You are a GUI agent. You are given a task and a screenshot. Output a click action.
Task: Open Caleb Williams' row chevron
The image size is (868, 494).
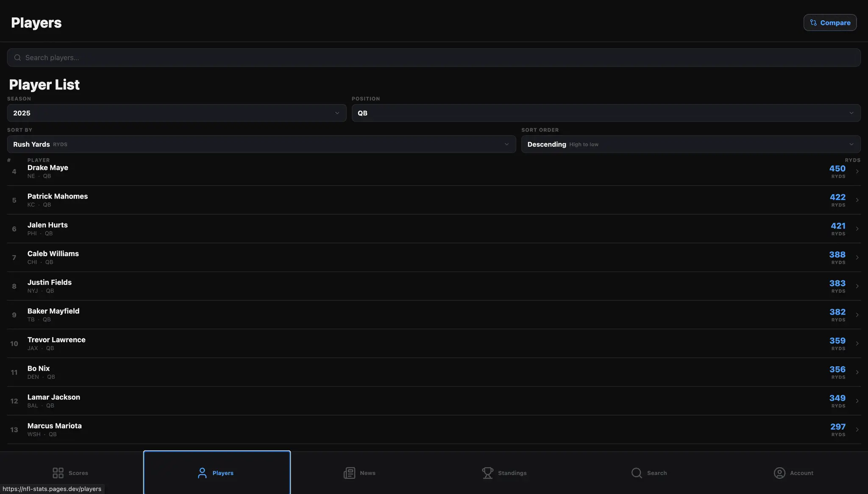[857, 257]
